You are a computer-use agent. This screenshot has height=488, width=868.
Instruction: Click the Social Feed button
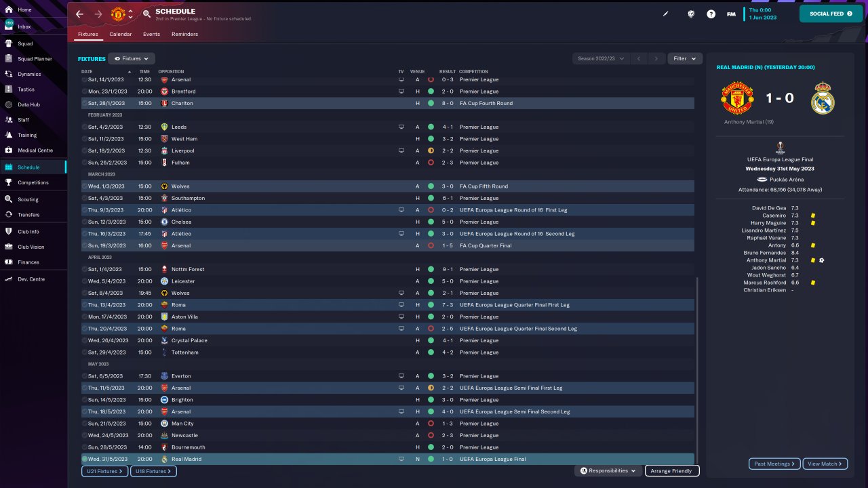pyautogui.click(x=831, y=14)
